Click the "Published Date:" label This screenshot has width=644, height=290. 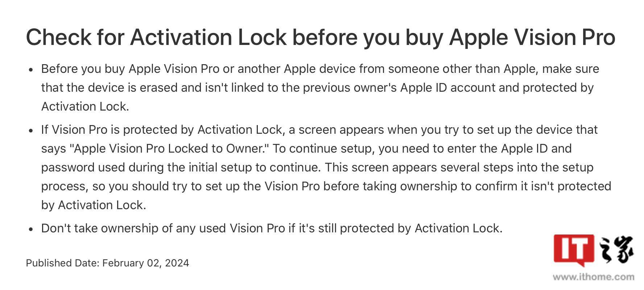click(62, 263)
